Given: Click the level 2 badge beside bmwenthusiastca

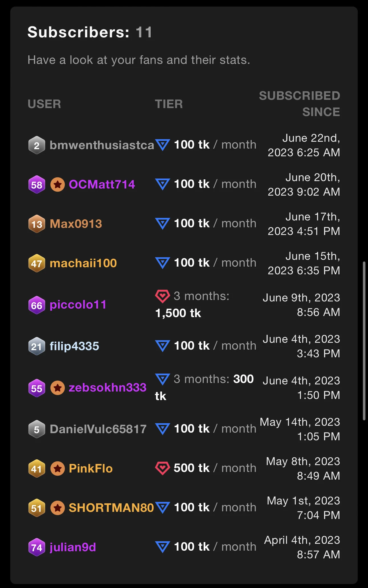Looking at the screenshot, I should pyautogui.click(x=37, y=145).
